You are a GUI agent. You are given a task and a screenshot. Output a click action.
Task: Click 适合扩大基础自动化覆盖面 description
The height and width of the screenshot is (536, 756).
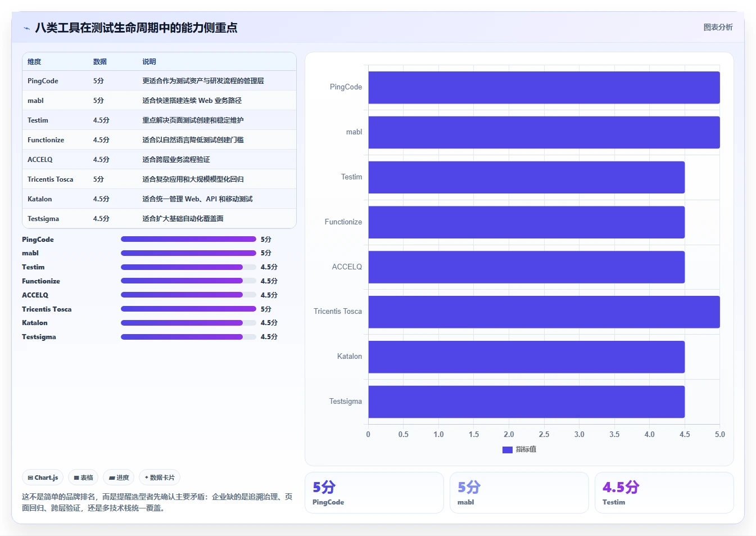pyautogui.click(x=183, y=219)
